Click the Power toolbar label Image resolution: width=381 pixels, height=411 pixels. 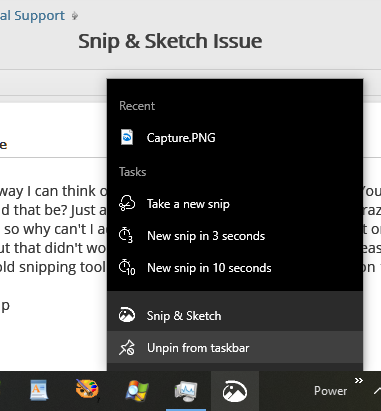click(x=330, y=391)
